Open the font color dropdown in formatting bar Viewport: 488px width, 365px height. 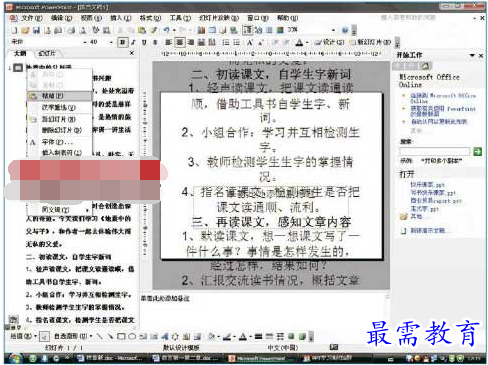click(x=307, y=42)
